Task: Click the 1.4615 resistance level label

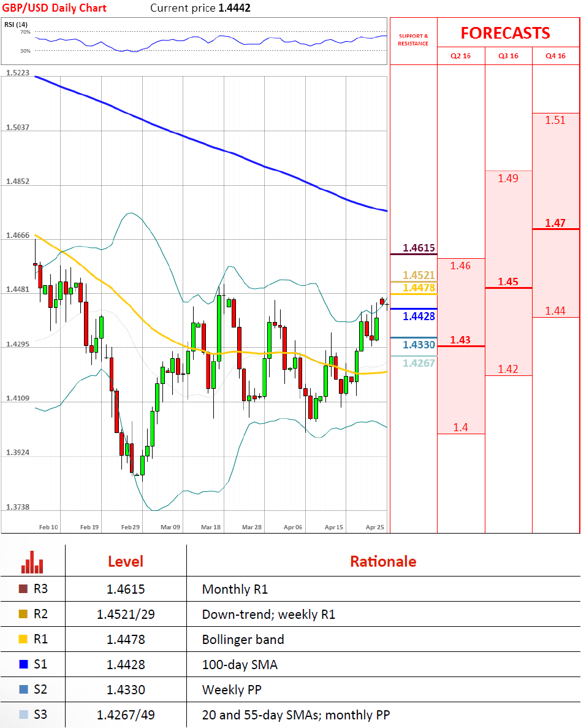Action: (x=419, y=247)
